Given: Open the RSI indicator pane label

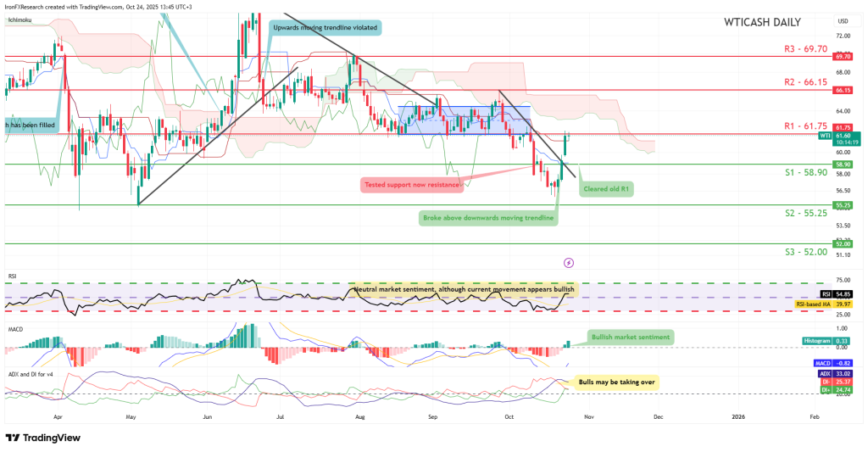Looking at the screenshot, I should 11,276.
